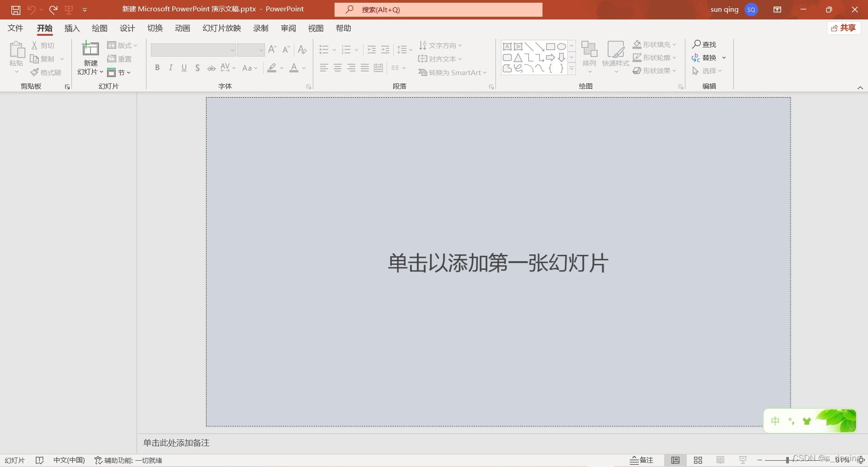Select the Format Painter (格式刷) tool
This screenshot has height=467, width=868.
(46, 72)
